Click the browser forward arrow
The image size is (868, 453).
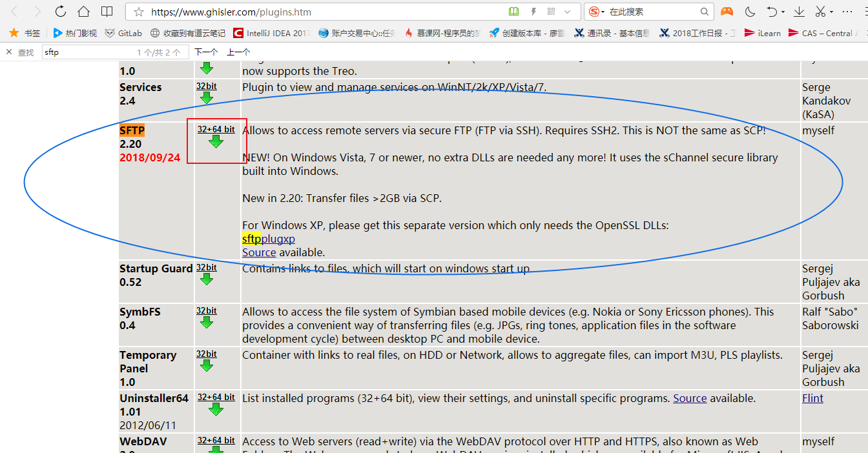tap(37, 12)
